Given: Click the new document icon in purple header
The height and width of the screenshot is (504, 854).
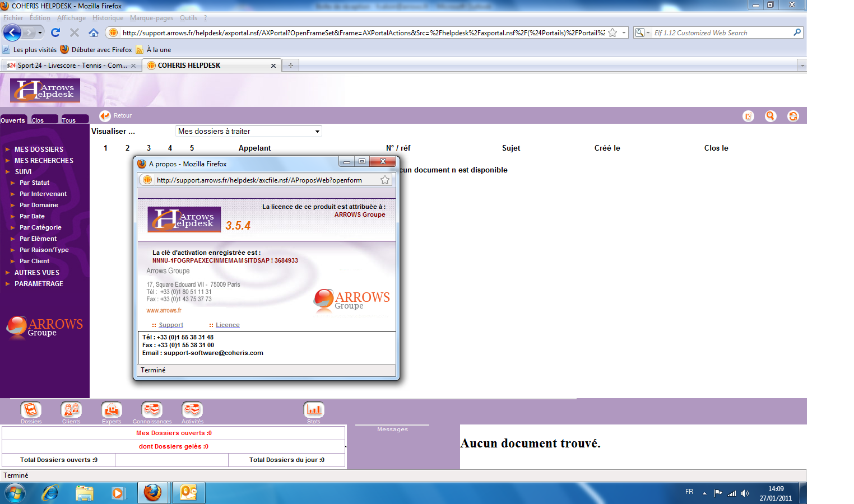Looking at the screenshot, I should pos(748,116).
